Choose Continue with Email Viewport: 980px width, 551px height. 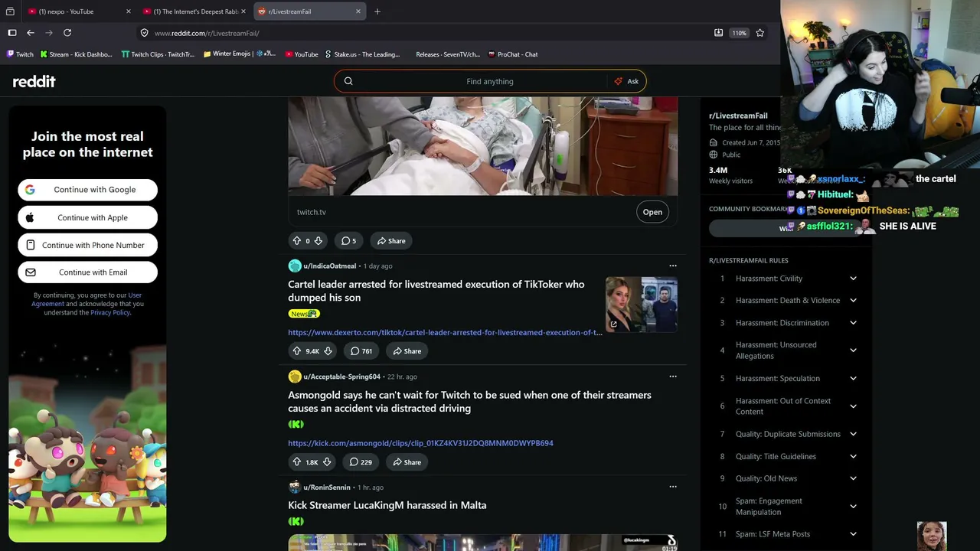tap(88, 272)
